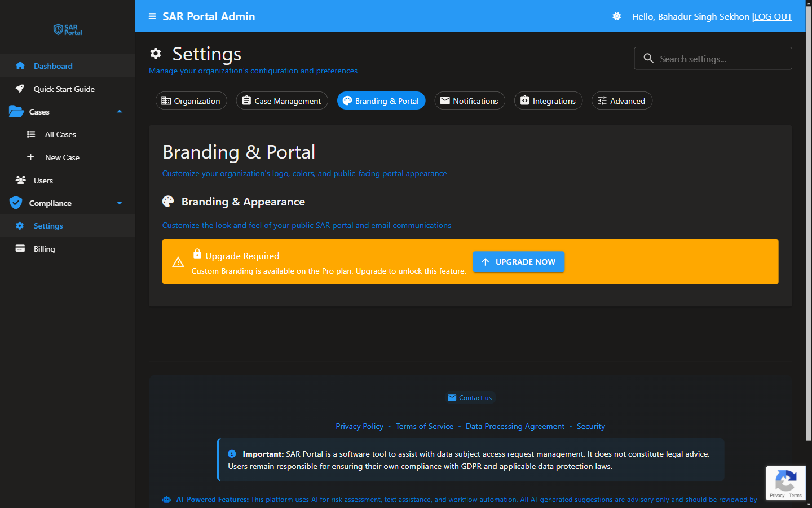Click inside the Search settings field

713,58
